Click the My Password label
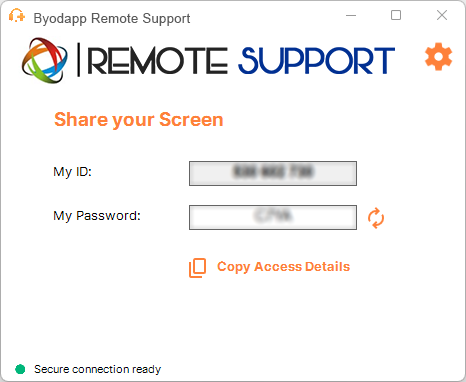The width and height of the screenshot is (466, 382). [x=97, y=216]
